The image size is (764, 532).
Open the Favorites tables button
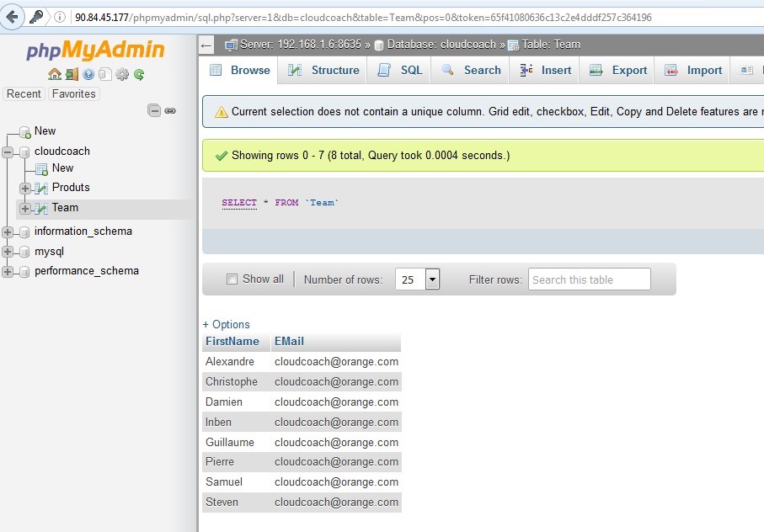(x=74, y=93)
